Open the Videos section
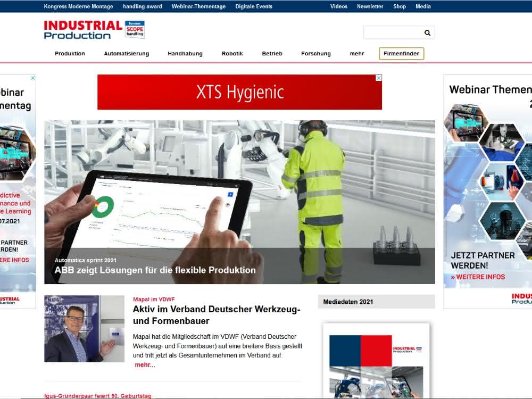The image size is (532, 399). pyautogui.click(x=339, y=6)
